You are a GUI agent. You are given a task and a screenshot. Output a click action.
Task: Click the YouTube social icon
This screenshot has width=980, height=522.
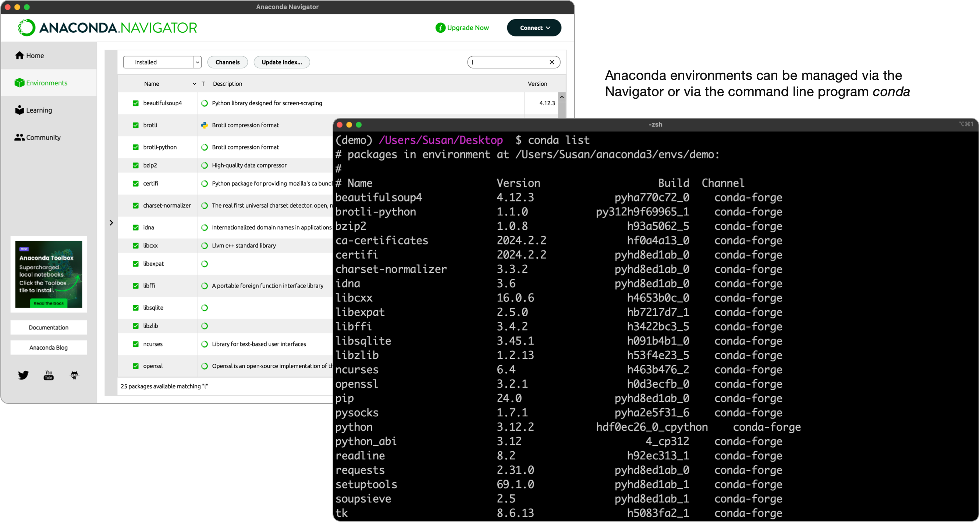[x=49, y=375]
